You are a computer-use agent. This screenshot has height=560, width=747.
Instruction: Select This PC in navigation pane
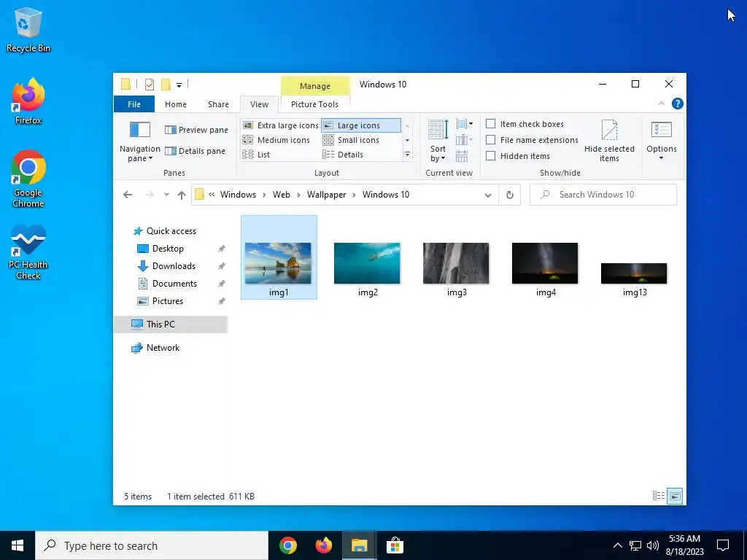click(171, 324)
